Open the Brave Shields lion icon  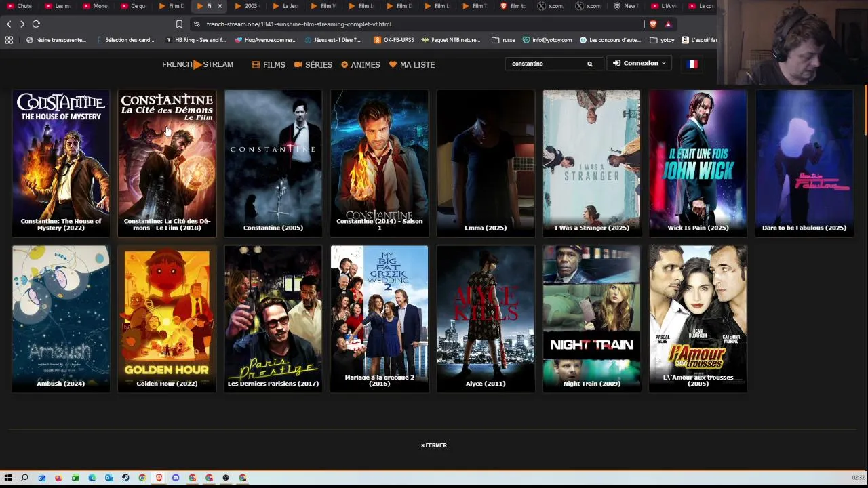[x=653, y=24]
